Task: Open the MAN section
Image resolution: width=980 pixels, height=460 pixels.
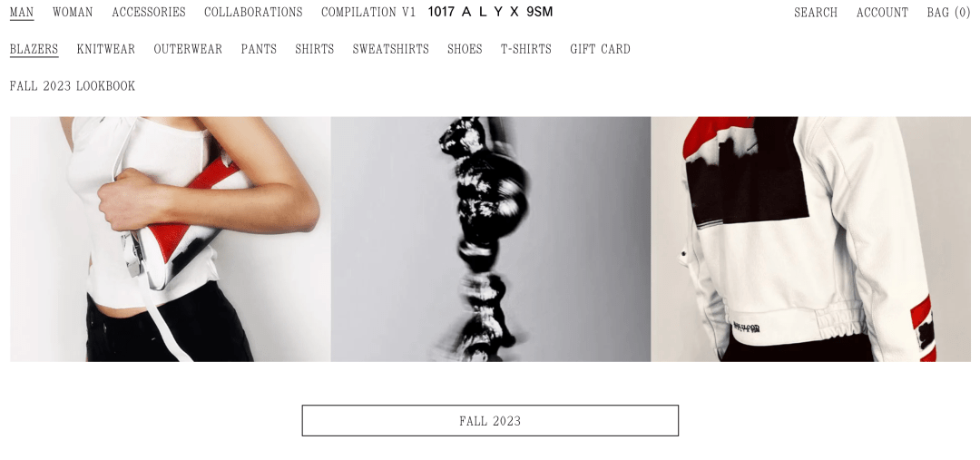Action: (x=22, y=13)
